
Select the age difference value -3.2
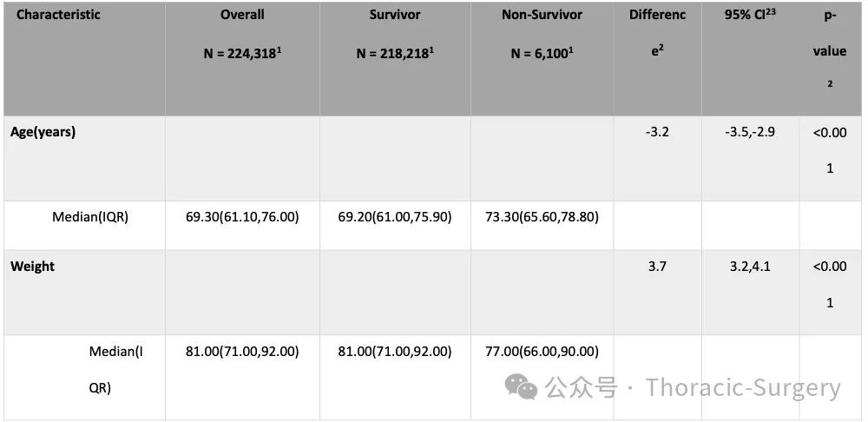tap(657, 133)
